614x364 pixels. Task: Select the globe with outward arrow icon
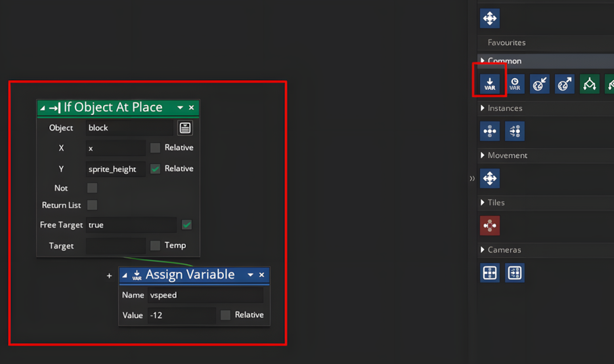(x=565, y=84)
